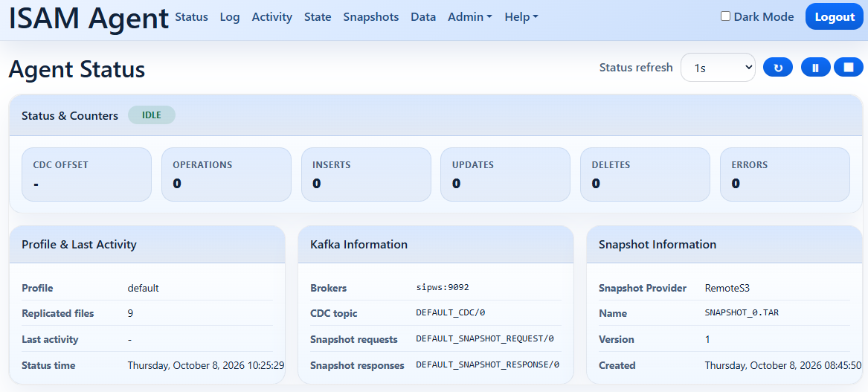Click the DEFAULT_SNAPSHOT_RESPONSE/0 value
Image resolution: width=868 pixels, height=392 pixels.
click(x=488, y=365)
